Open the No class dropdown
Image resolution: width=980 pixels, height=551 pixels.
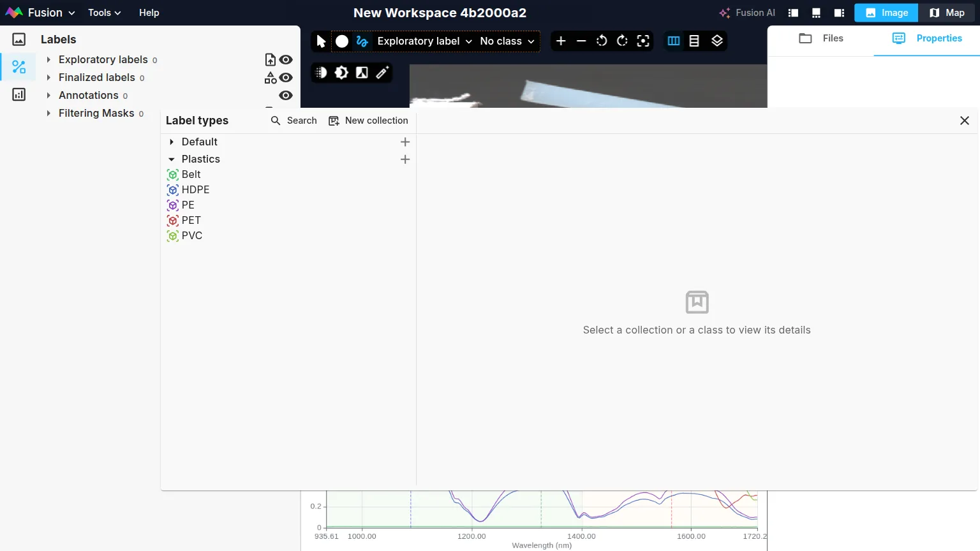(507, 41)
